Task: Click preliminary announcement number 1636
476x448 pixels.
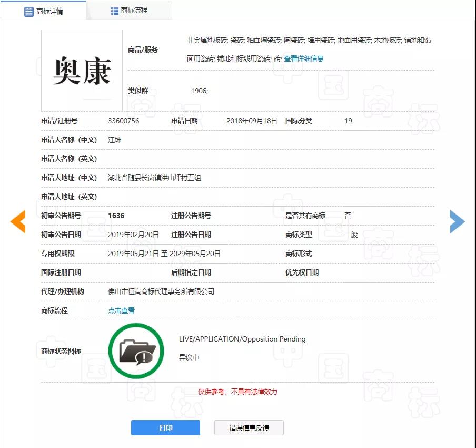Action: (x=116, y=216)
